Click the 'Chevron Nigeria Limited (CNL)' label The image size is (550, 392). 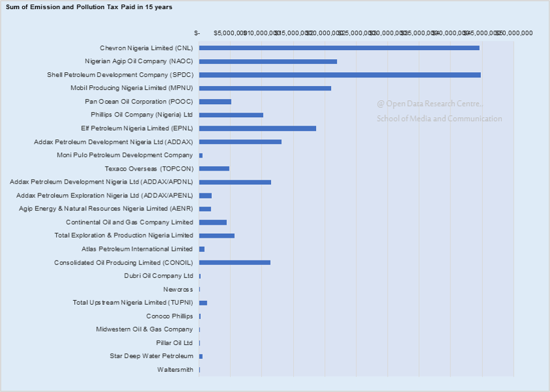click(146, 48)
